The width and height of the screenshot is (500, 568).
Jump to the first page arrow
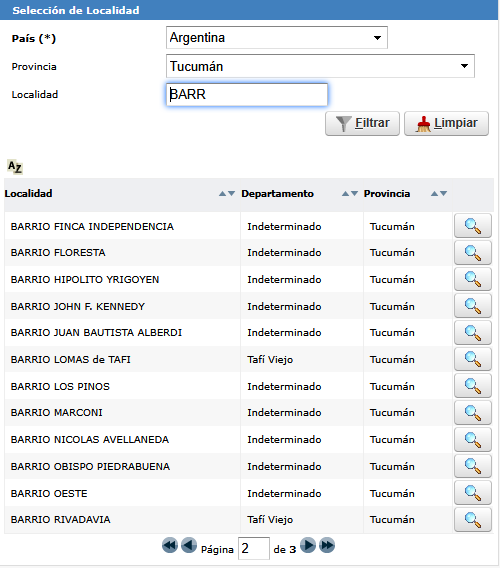(170, 545)
